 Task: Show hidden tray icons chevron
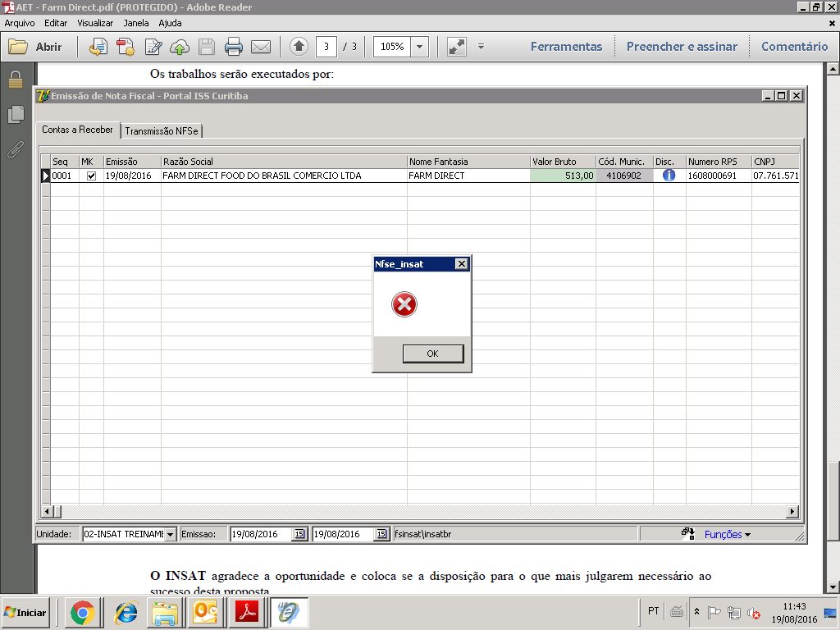[696, 612]
